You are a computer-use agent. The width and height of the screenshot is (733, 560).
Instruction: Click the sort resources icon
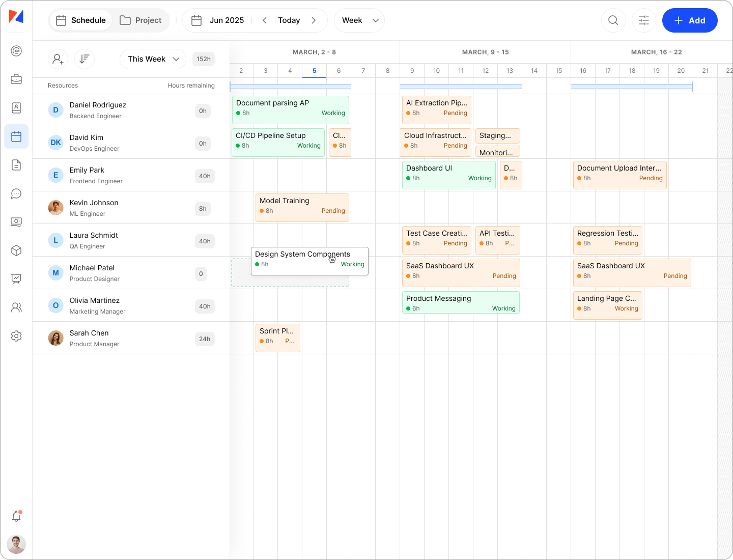pos(84,59)
